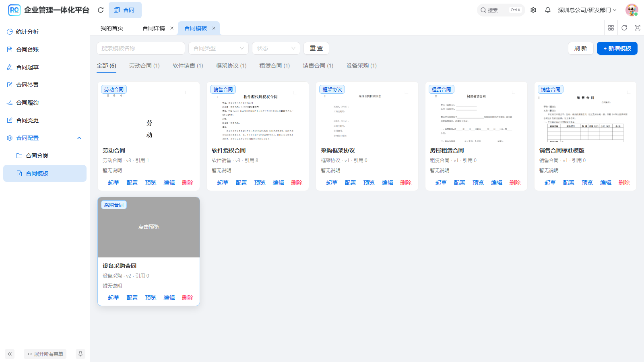This screenshot has height=362, width=644.
Task: Close the 合同模板 tab
Action: point(214,28)
